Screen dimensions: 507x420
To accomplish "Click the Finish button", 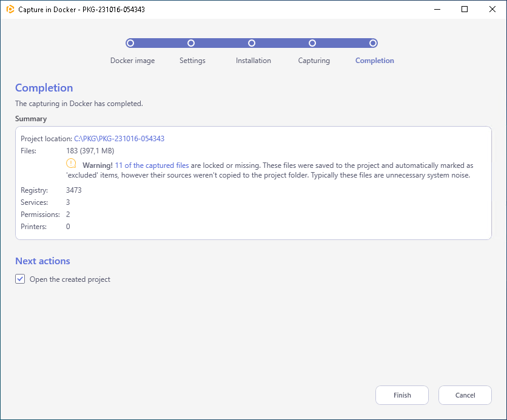I will [402, 395].
